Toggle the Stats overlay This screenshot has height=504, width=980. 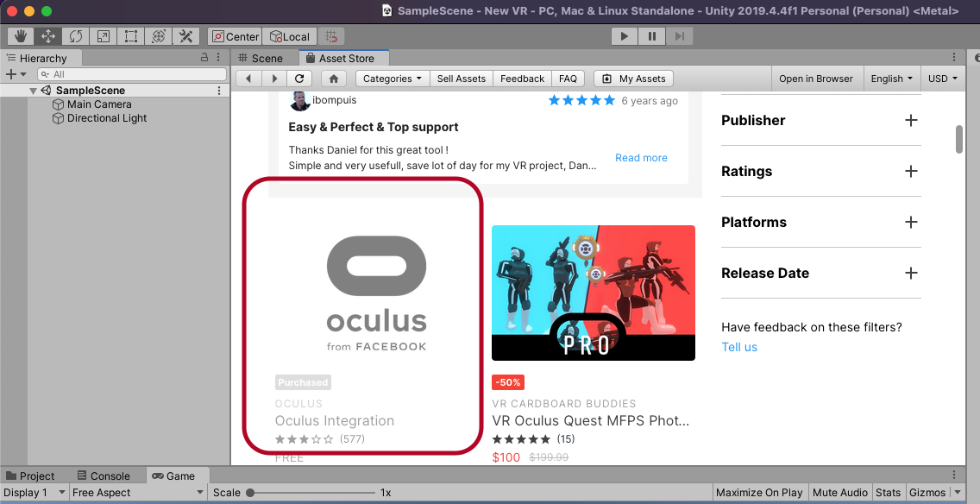coord(888,493)
